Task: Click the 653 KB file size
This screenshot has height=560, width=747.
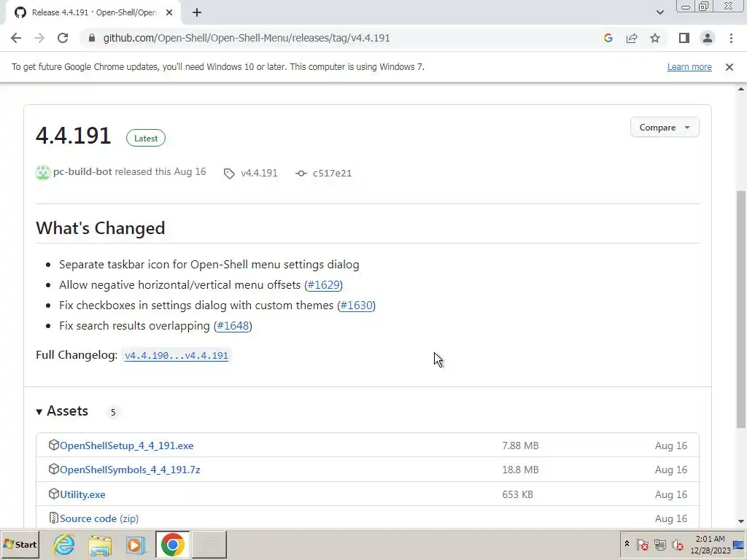Action: [x=517, y=494]
